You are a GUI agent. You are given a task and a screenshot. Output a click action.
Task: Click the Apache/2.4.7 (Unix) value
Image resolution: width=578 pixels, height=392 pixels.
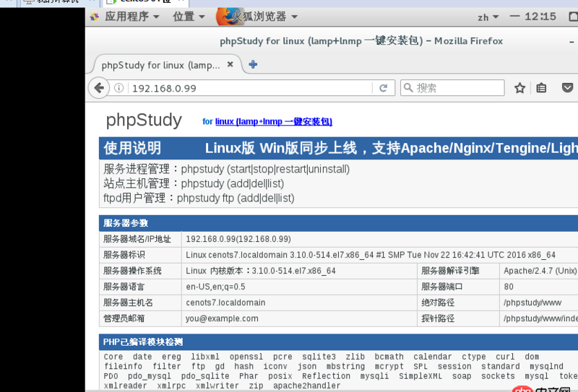pos(540,271)
